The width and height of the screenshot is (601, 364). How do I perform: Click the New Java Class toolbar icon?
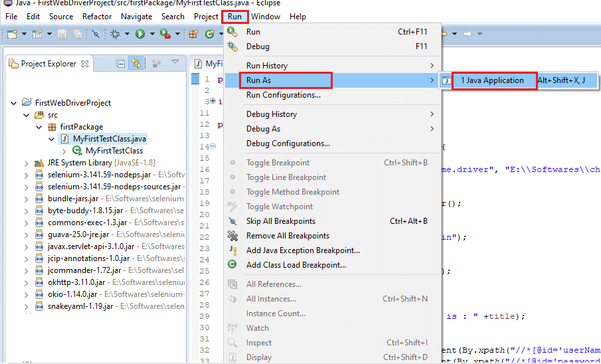point(209,34)
